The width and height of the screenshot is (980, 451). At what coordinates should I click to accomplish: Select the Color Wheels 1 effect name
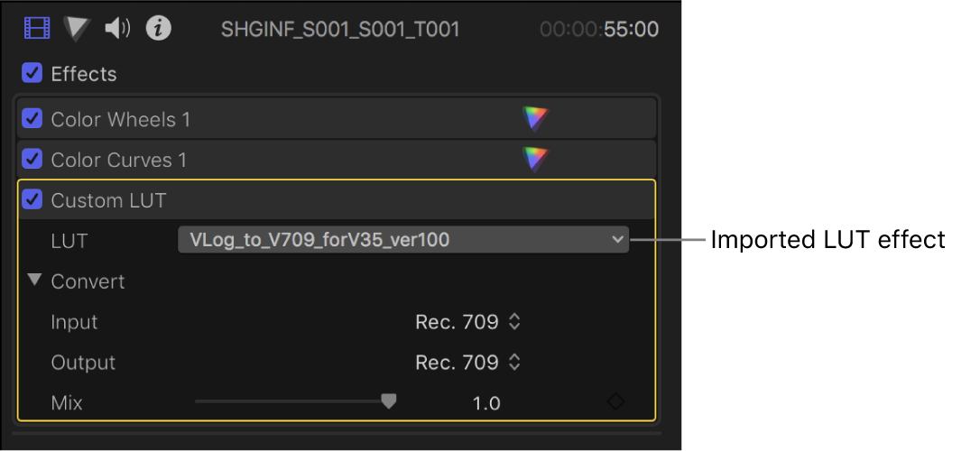pos(121,119)
